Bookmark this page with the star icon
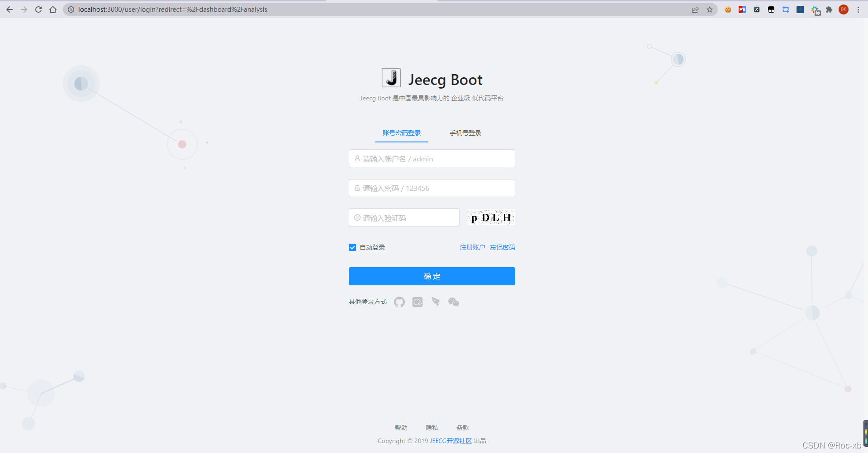Screen dimensions: 868x453 [710, 9]
